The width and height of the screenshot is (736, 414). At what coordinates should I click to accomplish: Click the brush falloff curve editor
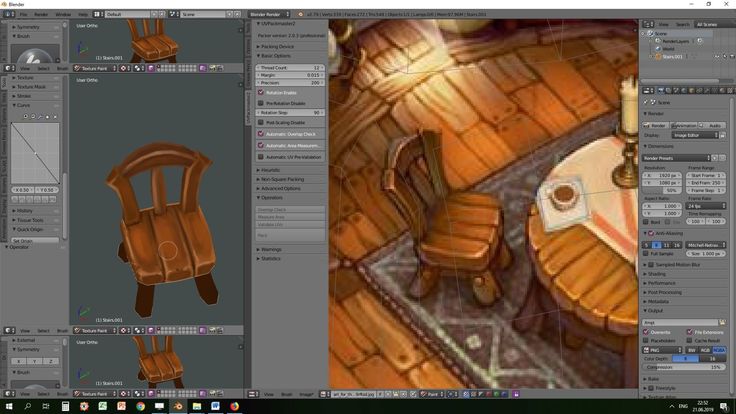coord(35,153)
